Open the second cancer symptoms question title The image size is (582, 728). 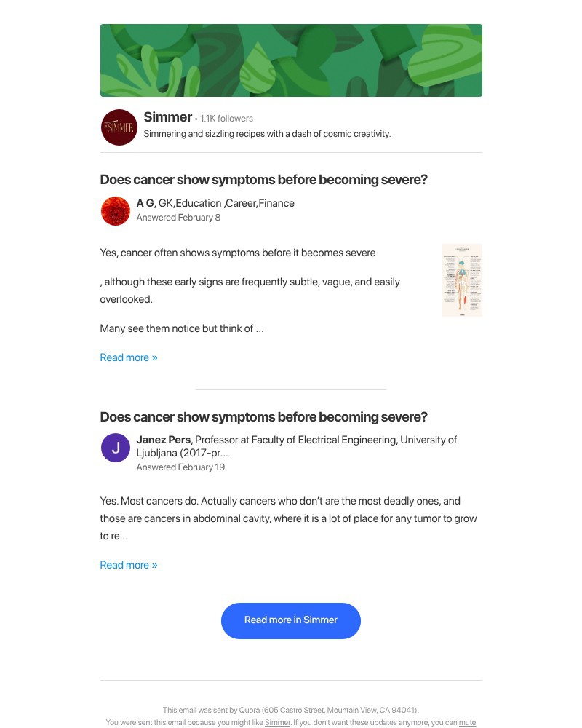pyautogui.click(x=263, y=416)
